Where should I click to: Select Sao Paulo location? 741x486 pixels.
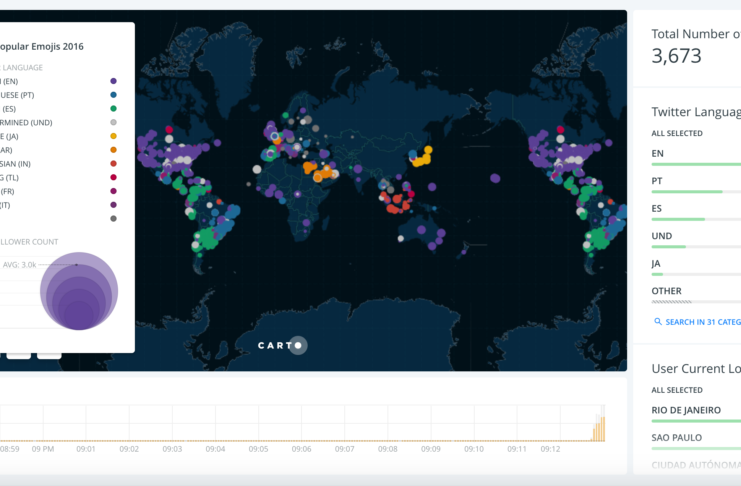click(x=677, y=437)
